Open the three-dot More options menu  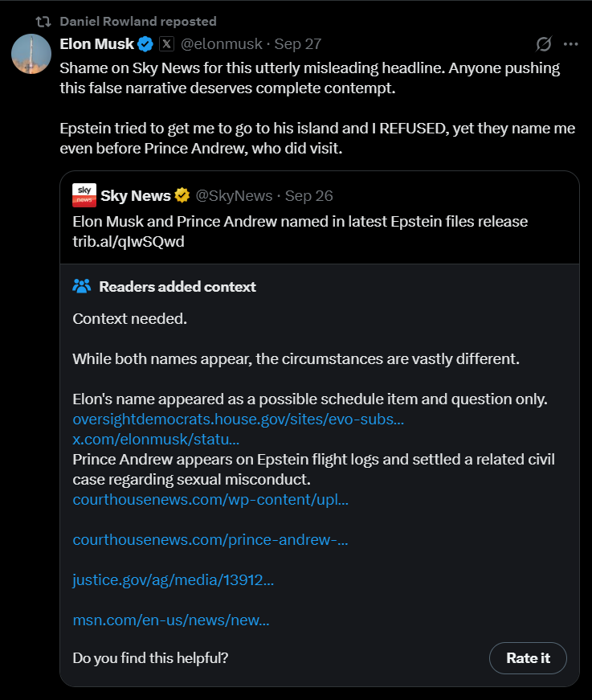click(571, 44)
